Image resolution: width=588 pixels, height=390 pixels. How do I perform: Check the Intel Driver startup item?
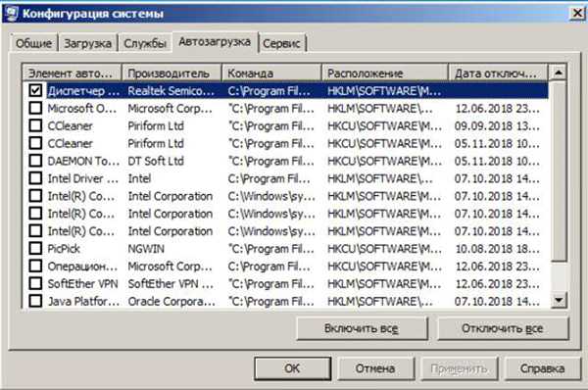coord(35,178)
